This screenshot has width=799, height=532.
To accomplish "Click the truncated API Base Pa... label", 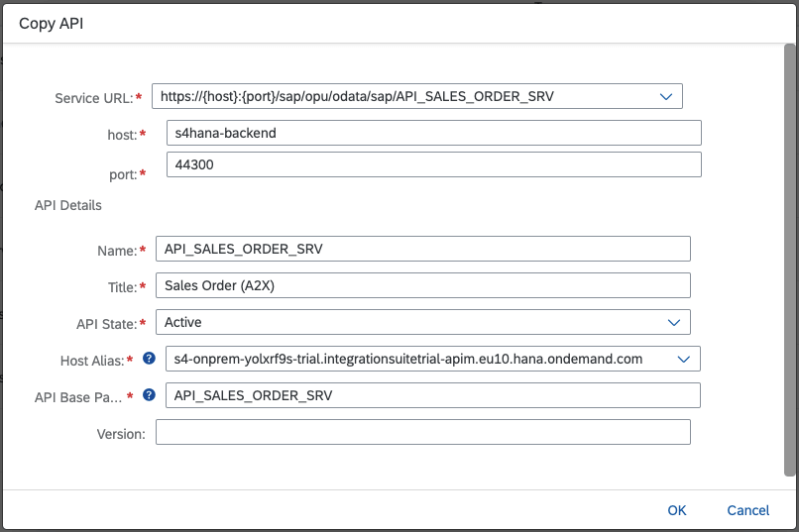I will pos(78,397).
